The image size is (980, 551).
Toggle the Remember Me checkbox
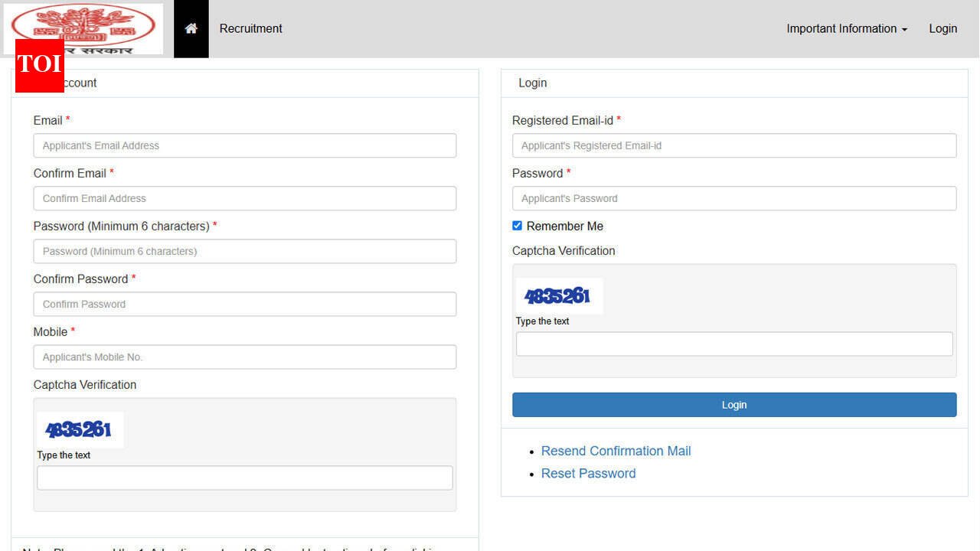coord(517,226)
